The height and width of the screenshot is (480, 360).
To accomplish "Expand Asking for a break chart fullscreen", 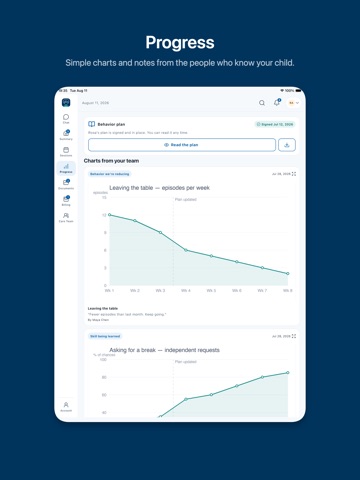I will (294, 336).
